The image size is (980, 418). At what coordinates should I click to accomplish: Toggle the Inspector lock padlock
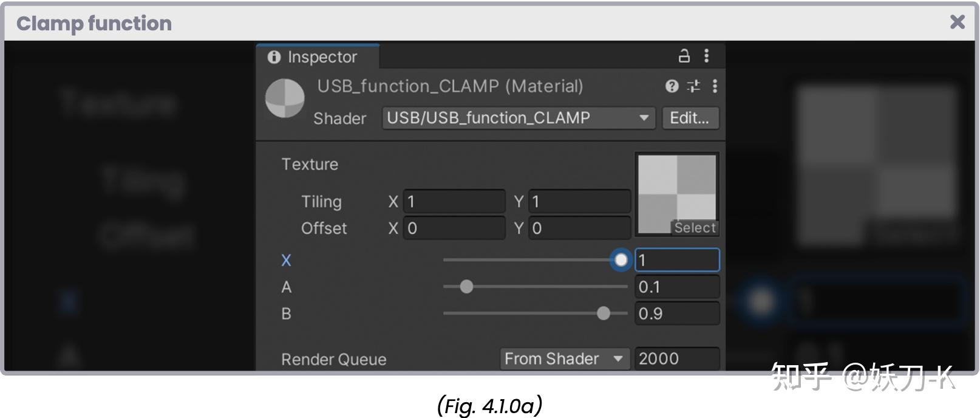click(x=684, y=56)
